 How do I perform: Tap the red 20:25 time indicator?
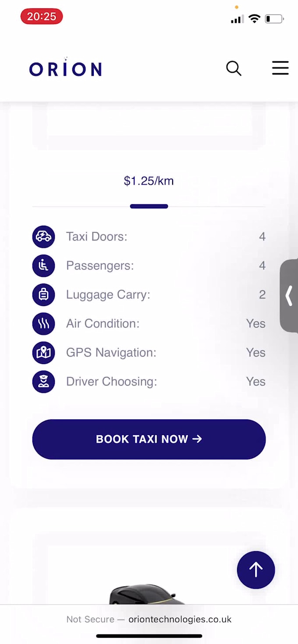pos(42,17)
